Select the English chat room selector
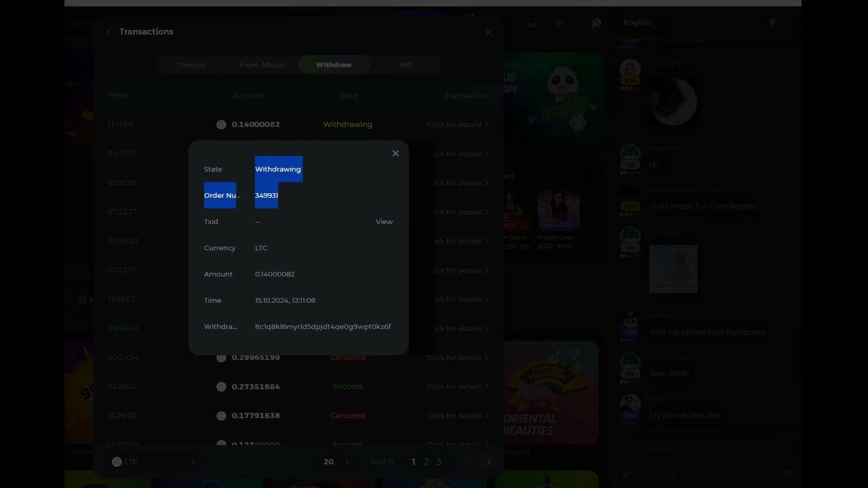Screen dimensions: 868x488 pos(637,22)
